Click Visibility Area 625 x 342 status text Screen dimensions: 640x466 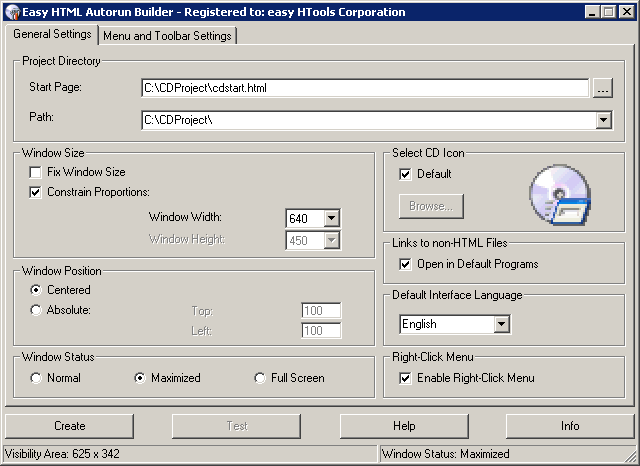coord(62,454)
